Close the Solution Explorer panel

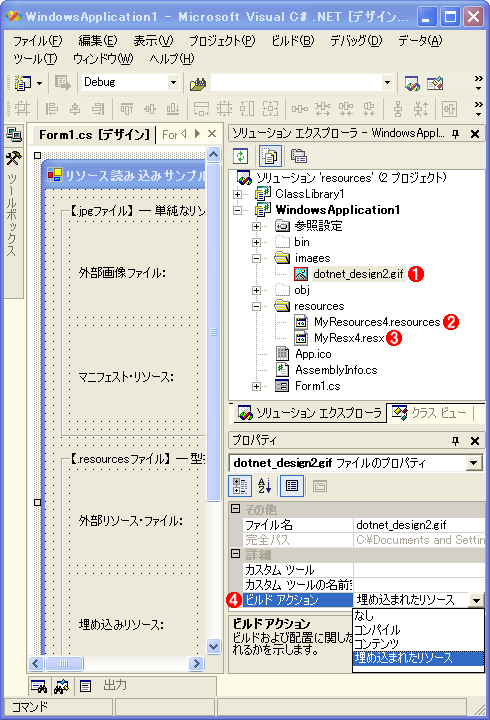tap(475, 134)
